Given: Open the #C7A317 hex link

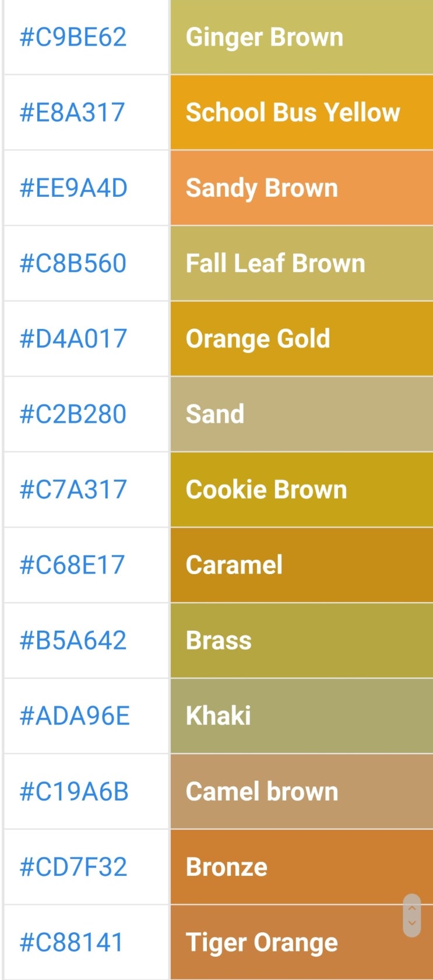Looking at the screenshot, I should click(73, 490).
